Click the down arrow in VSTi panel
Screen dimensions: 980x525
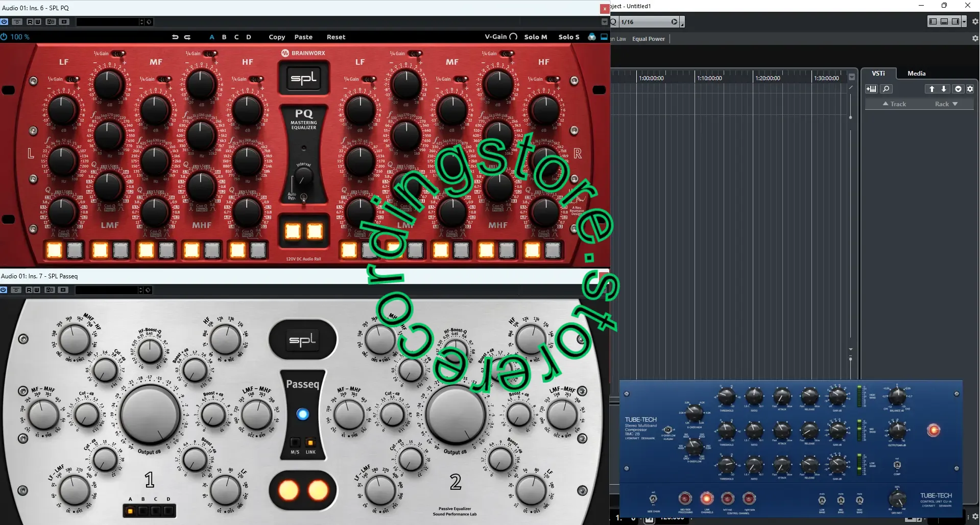coord(944,89)
